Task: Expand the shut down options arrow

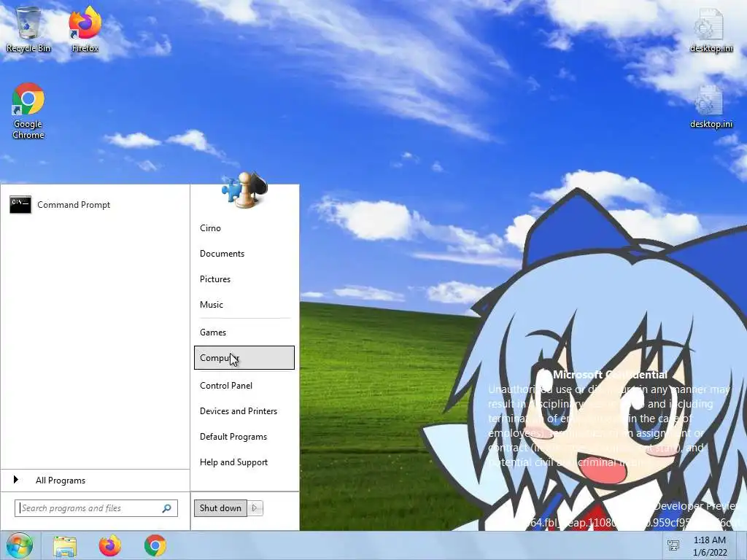Action: click(255, 508)
